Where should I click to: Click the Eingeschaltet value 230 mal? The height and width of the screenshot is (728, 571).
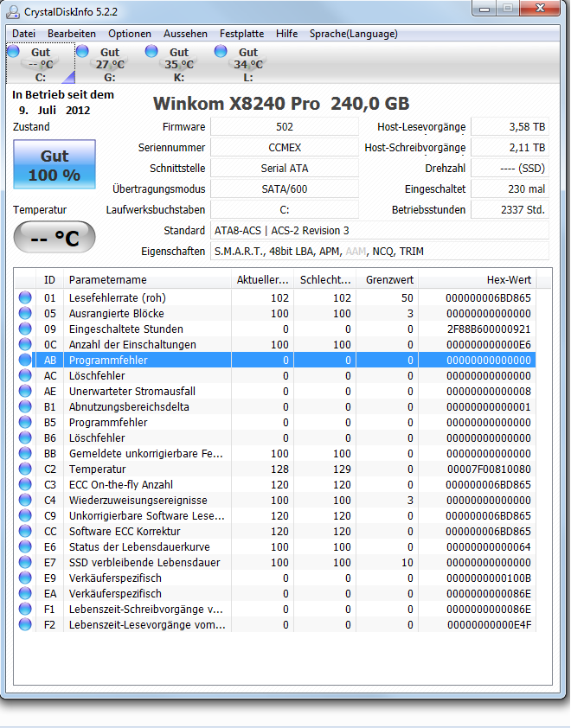tap(510, 189)
